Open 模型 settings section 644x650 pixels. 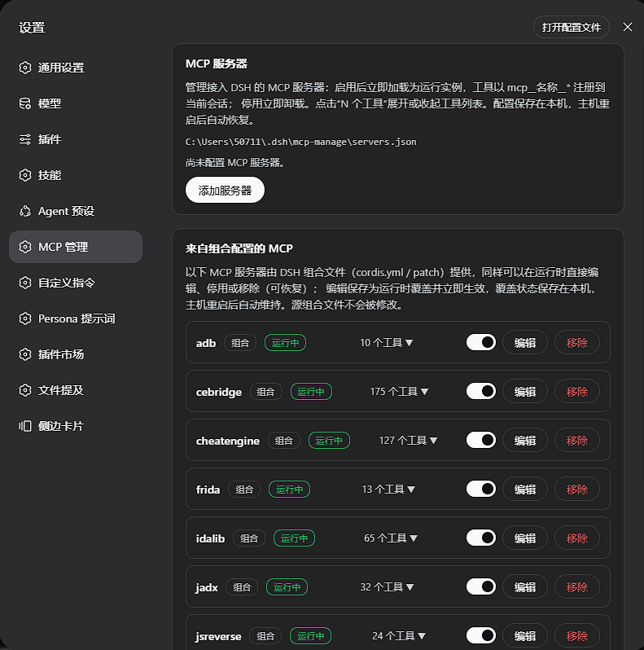(76, 103)
